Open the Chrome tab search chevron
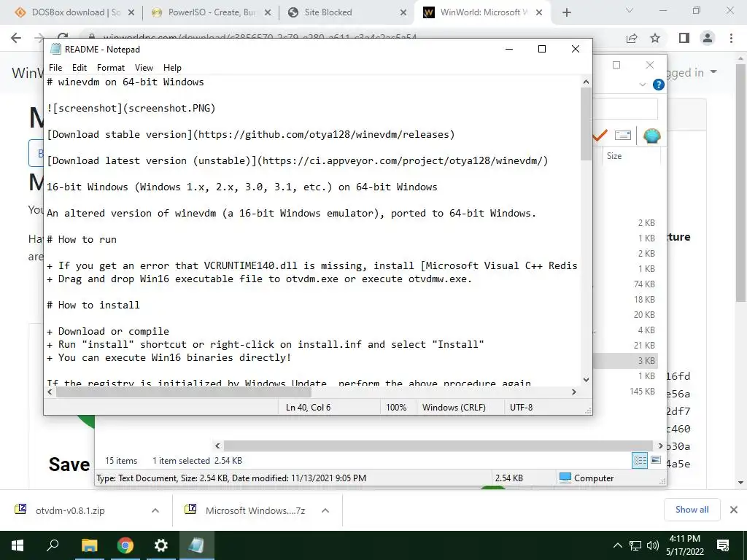The width and height of the screenshot is (747, 560). tap(630, 10)
